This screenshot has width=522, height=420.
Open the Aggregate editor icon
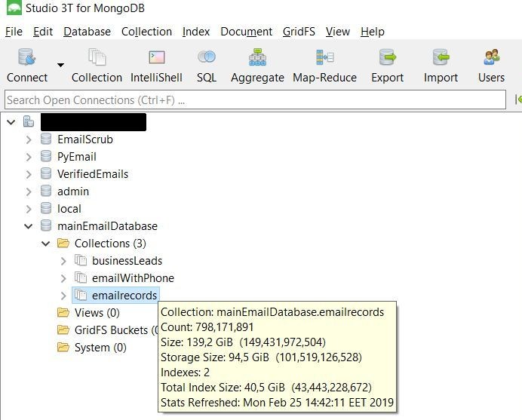[x=257, y=58]
